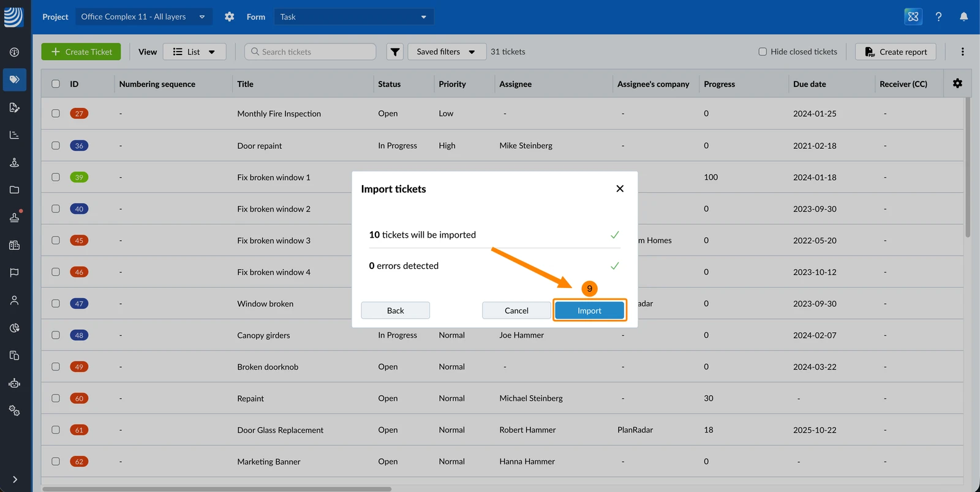Click the help question mark icon
Screen dimensions: 980x492
click(938, 17)
